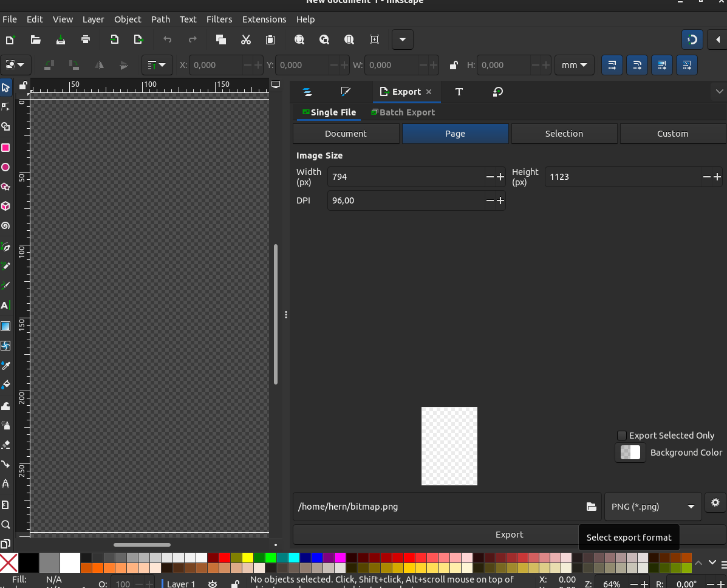Select the Gradient tool
The width and height of the screenshot is (727, 588).
(5, 326)
